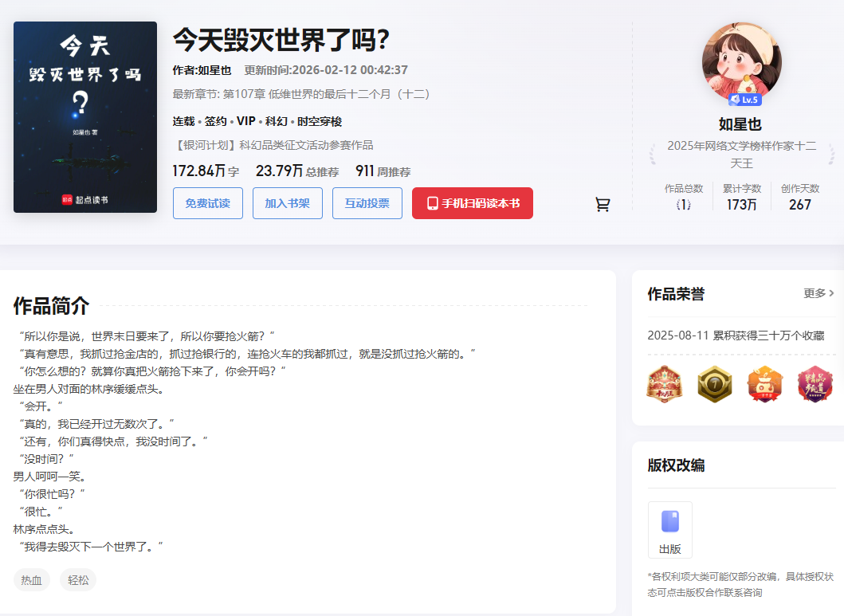The width and height of the screenshot is (844, 616).
Task: Click the red 手机扫码读本书 button
Action: point(473,203)
